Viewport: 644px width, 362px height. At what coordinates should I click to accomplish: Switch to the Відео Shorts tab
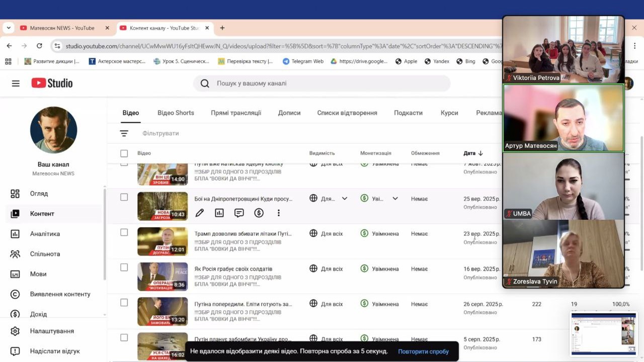(176, 113)
